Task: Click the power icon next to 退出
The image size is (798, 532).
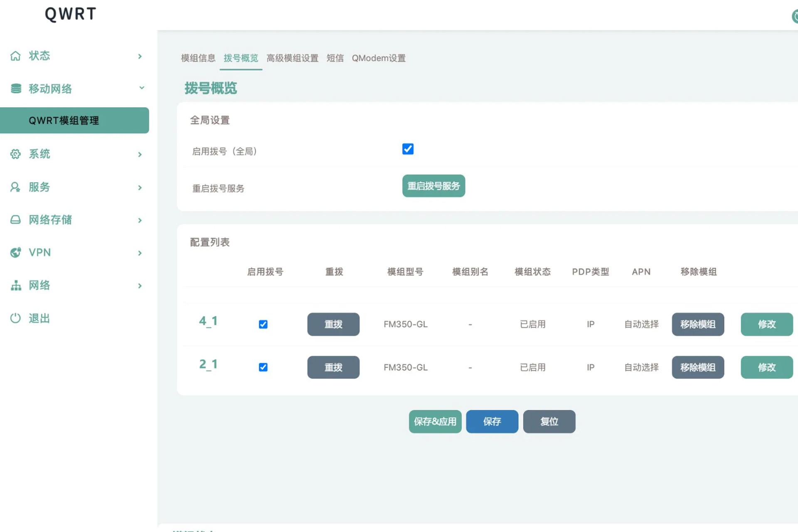Action: [15, 318]
